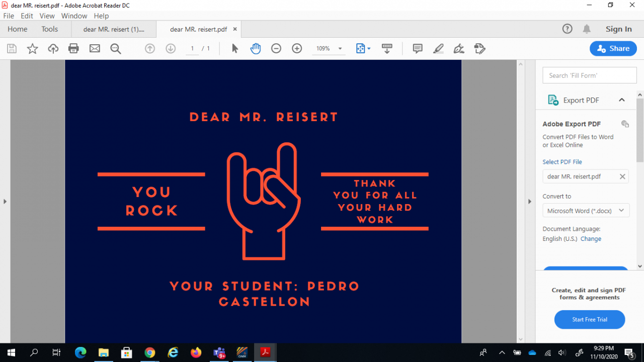The width and height of the screenshot is (644, 362).
Task: Open the Find text magnifier
Action: [x=116, y=49]
